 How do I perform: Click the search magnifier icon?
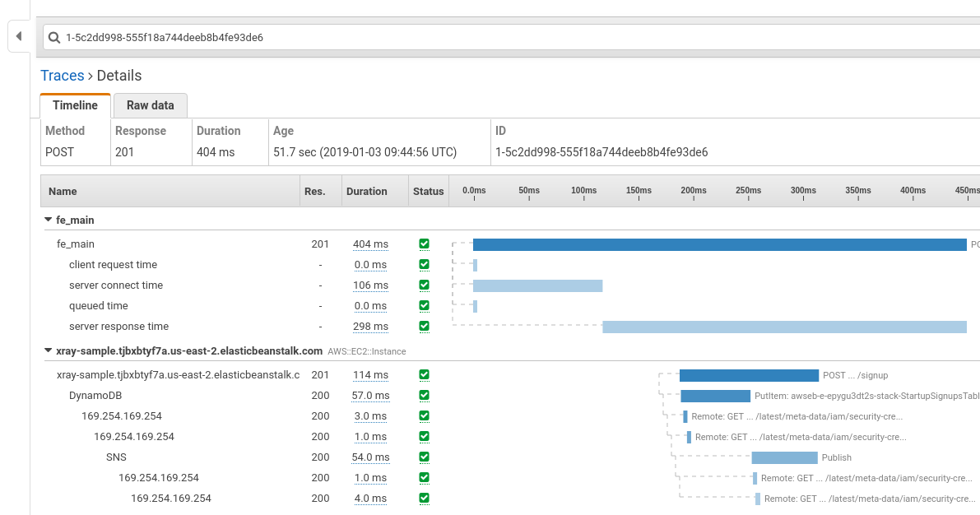(54, 38)
